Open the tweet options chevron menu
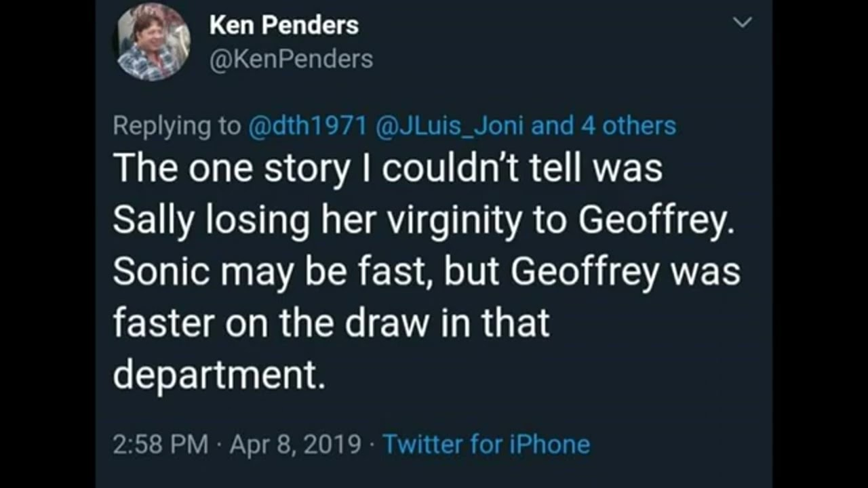The image size is (868, 488). [x=743, y=23]
